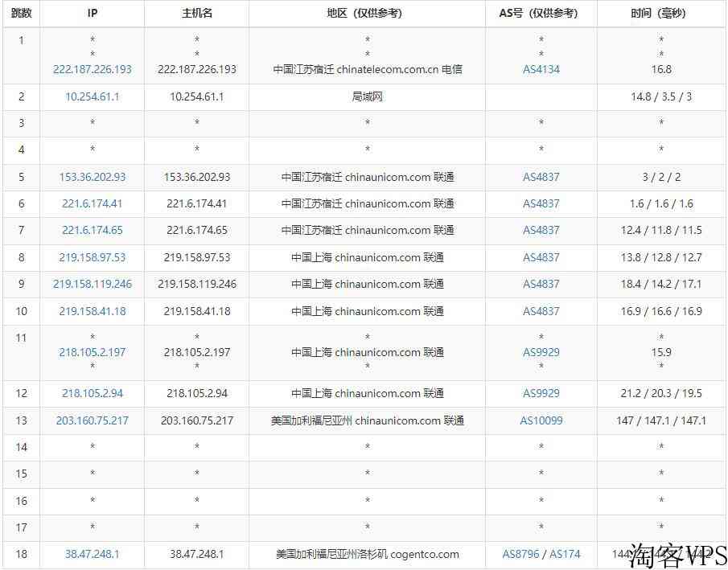Select time value 21.2 / 20.3 / 19.5
The image size is (728, 570).
[x=661, y=394]
